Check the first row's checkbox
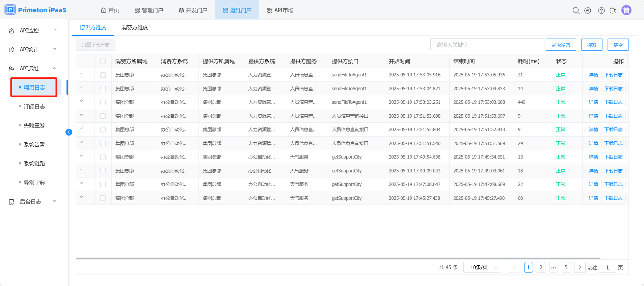The width and height of the screenshot is (644, 286). coord(103,75)
